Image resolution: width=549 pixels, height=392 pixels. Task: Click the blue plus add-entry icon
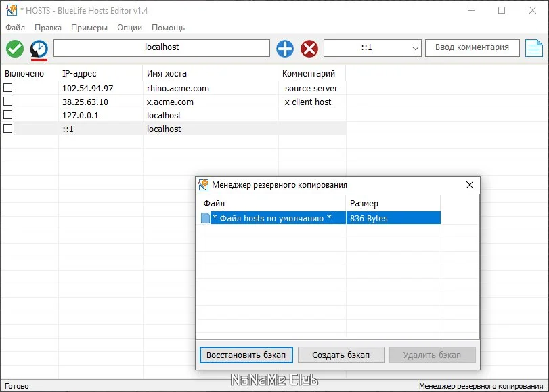[x=285, y=48]
